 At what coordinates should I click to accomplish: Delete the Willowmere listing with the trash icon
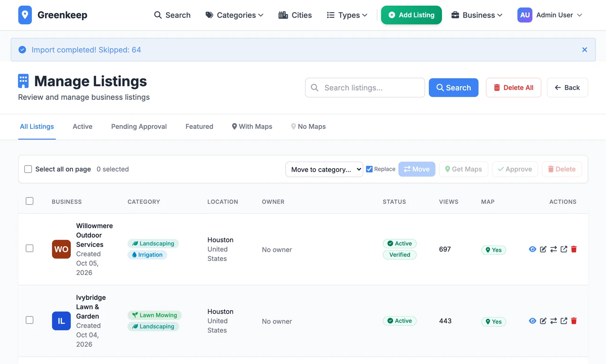(x=574, y=249)
